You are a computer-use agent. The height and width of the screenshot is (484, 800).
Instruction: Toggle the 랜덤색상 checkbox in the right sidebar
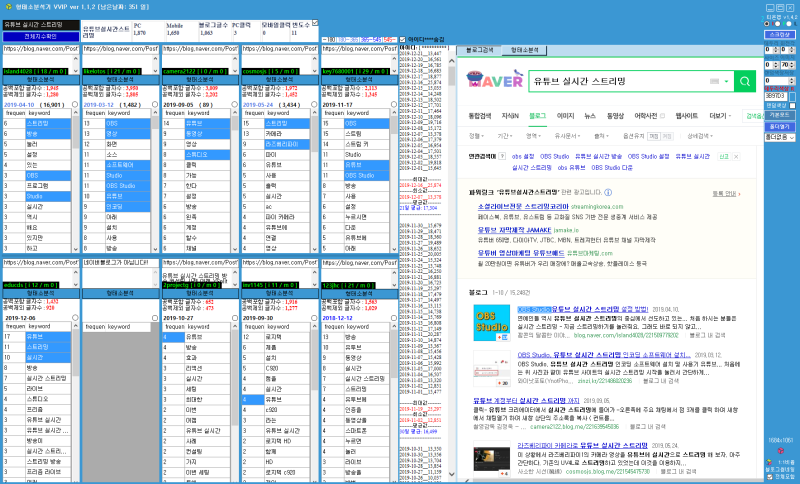tap(792, 105)
